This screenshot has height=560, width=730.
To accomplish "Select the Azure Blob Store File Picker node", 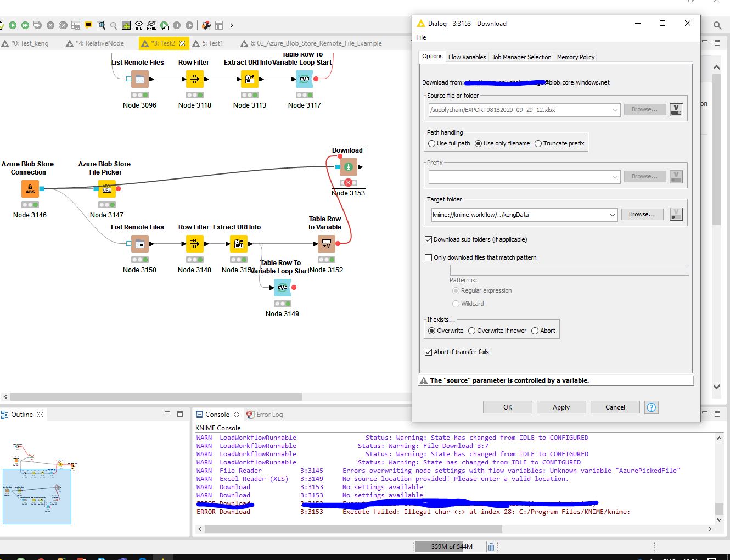I will pos(107,189).
